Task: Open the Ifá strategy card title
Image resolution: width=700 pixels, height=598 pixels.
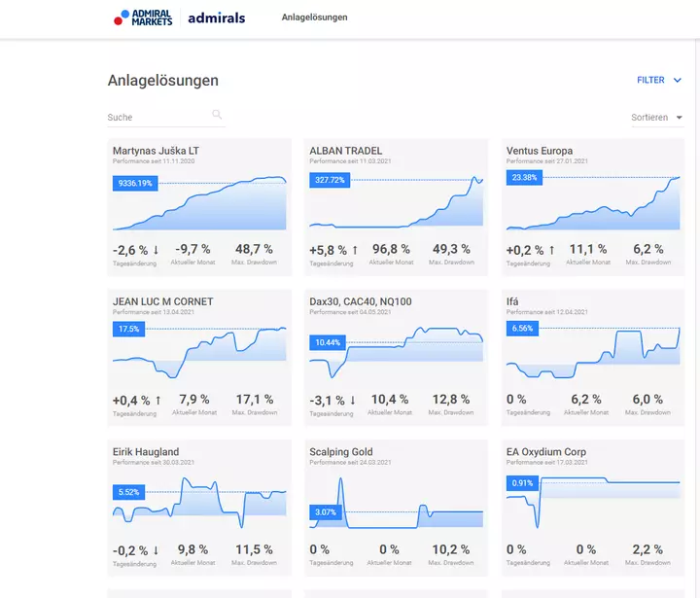Action: click(512, 301)
